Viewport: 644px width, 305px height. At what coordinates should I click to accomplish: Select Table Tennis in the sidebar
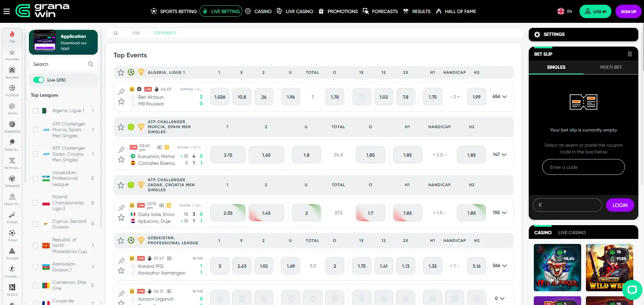click(12, 145)
